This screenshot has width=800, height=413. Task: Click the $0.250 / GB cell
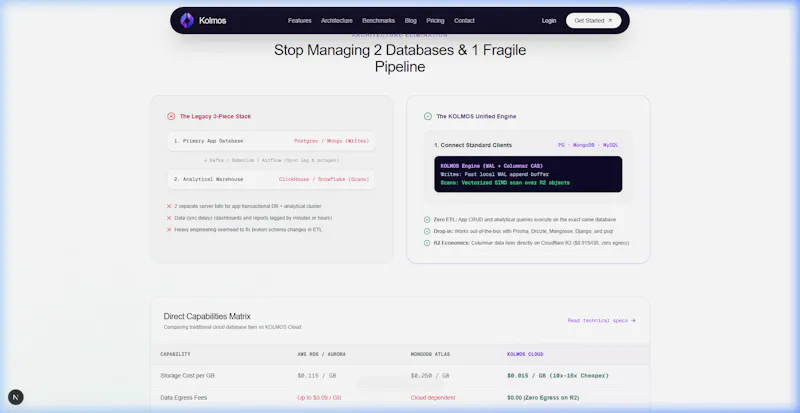[430, 376]
